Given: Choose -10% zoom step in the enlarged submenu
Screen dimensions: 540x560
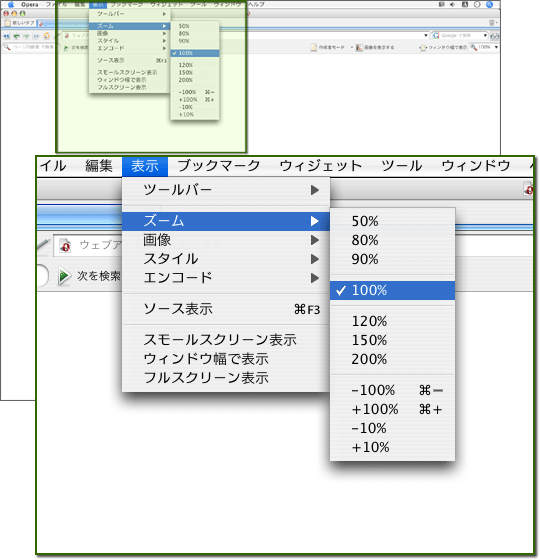Looking at the screenshot, I should pyautogui.click(x=392, y=428).
